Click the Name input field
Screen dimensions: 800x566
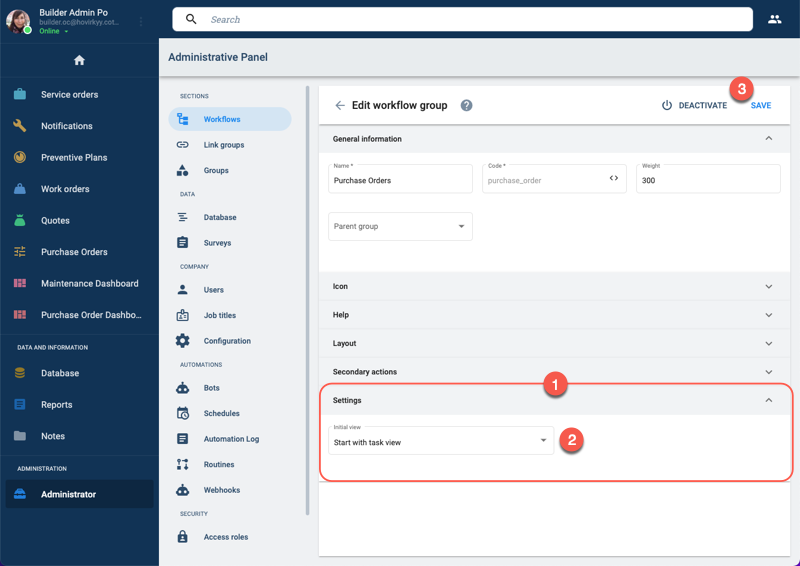(401, 179)
